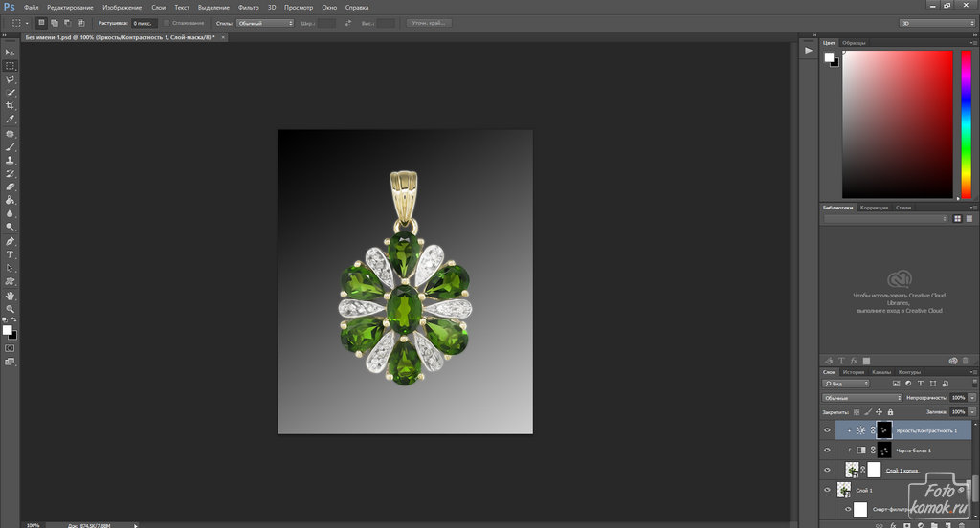
Task: Click the Уточн. край button
Action: click(430, 22)
